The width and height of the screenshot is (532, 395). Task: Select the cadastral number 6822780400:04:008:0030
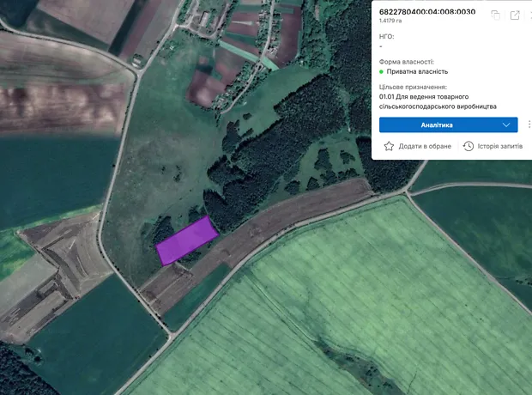click(427, 12)
